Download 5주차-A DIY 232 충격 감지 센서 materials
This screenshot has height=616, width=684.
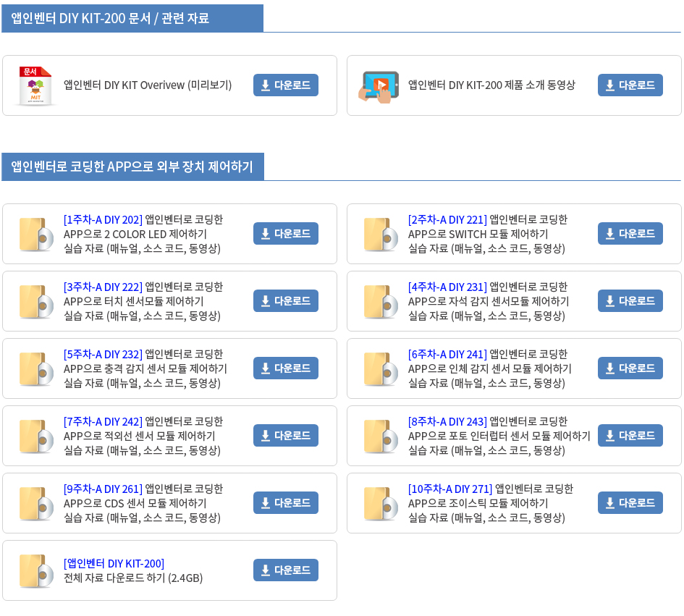click(x=286, y=368)
